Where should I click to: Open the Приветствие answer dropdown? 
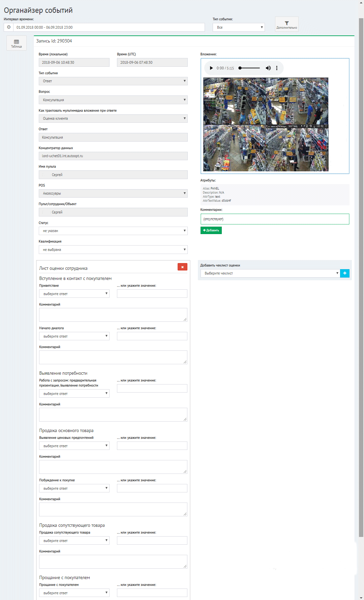tap(74, 294)
